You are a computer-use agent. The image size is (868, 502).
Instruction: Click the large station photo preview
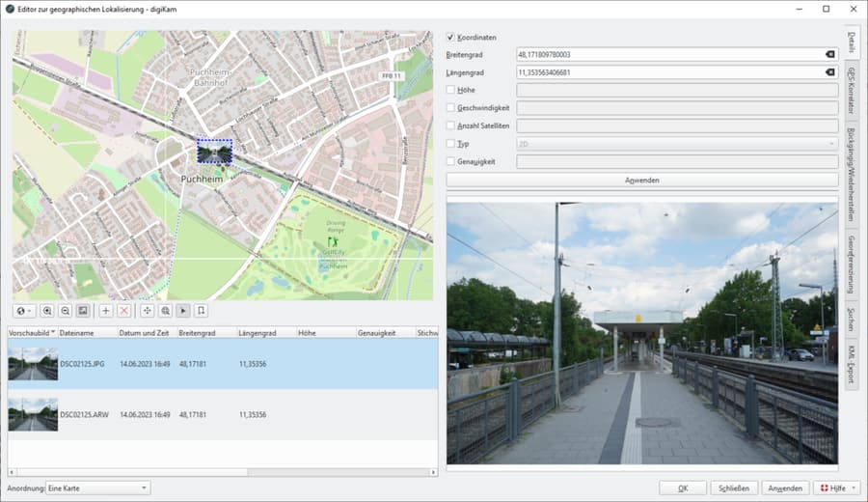tap(642, 333)
